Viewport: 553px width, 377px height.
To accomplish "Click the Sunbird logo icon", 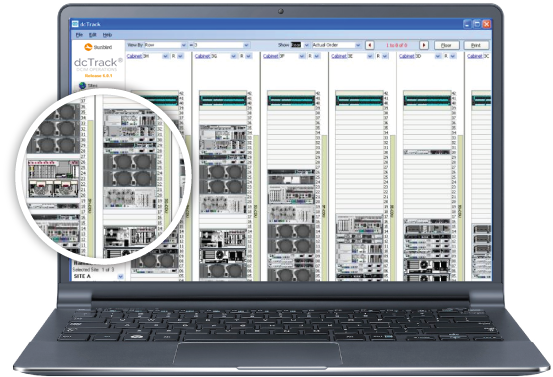I will tap(88, 47).
